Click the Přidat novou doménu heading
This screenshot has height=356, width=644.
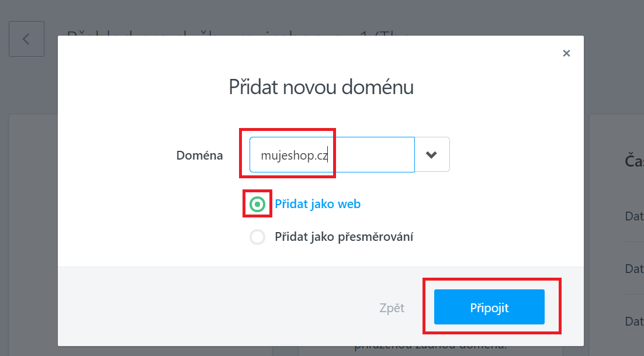(321, 88)
